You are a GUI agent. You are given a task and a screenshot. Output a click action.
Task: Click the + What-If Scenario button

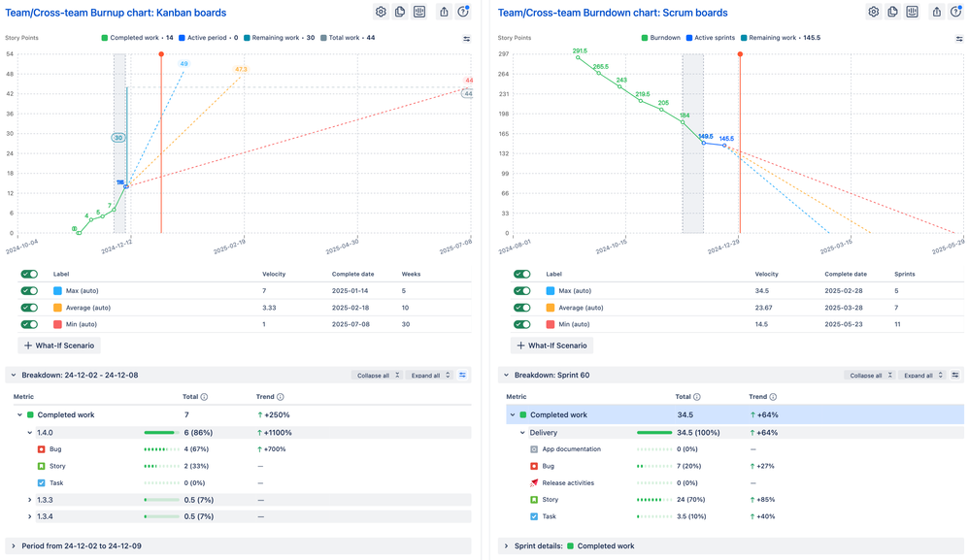point(57,345)
